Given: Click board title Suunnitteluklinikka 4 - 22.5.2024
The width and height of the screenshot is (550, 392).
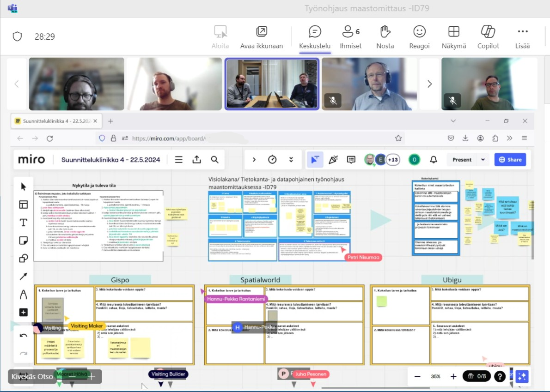Looking at the screenshot, I should (110, 160).
